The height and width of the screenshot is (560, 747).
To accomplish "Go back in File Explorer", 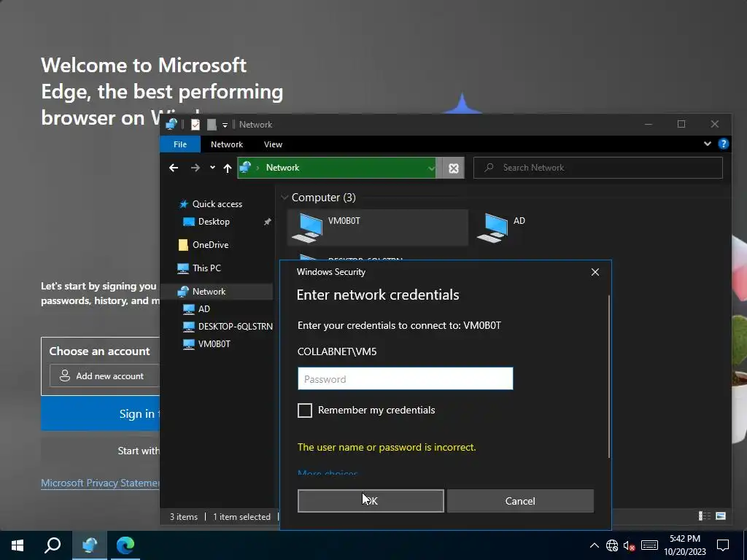I will pyautogui.click(x=174, y=168).
